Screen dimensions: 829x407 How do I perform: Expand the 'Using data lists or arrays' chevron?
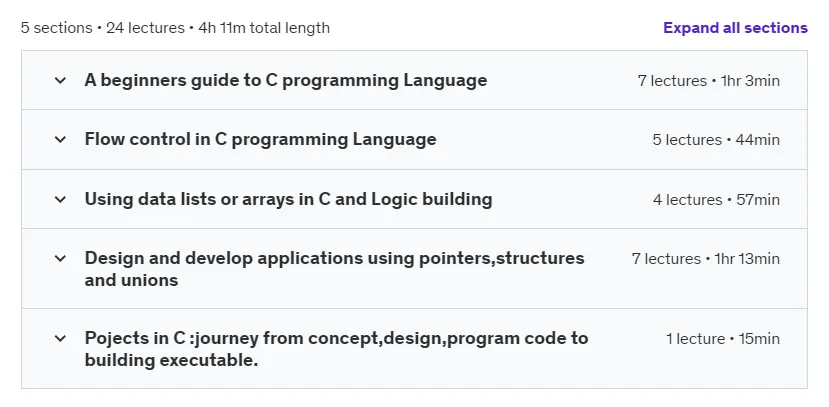click(61, 199)
